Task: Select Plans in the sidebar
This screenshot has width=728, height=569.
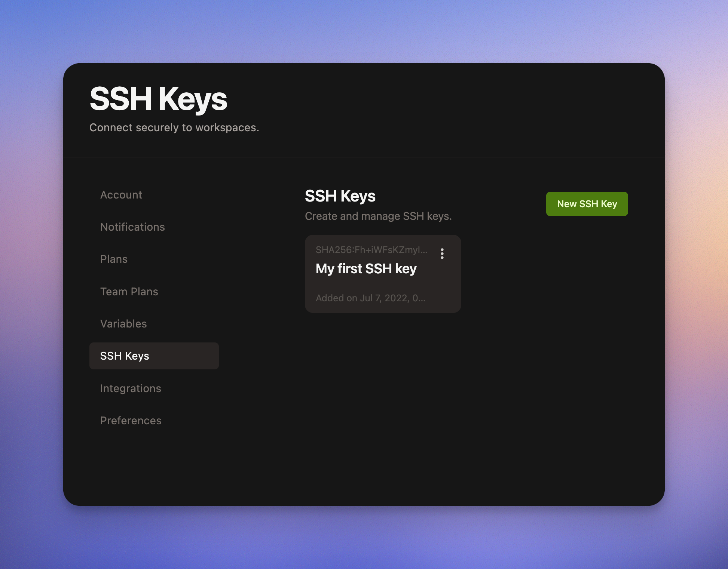Action: (114, 259)
